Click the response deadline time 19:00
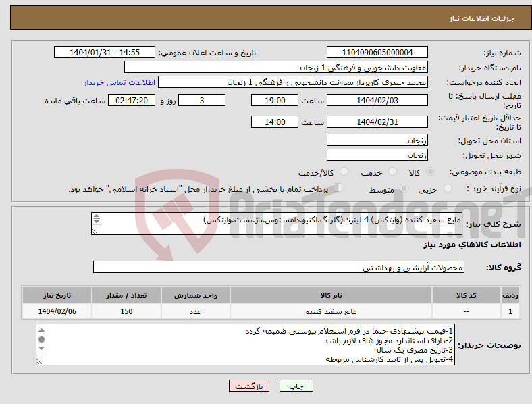This screenshot has height=404, width=532. (275, 101)
